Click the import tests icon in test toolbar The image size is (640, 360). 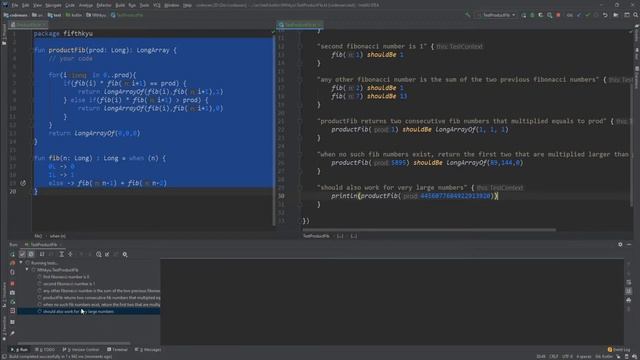(107, 254)
